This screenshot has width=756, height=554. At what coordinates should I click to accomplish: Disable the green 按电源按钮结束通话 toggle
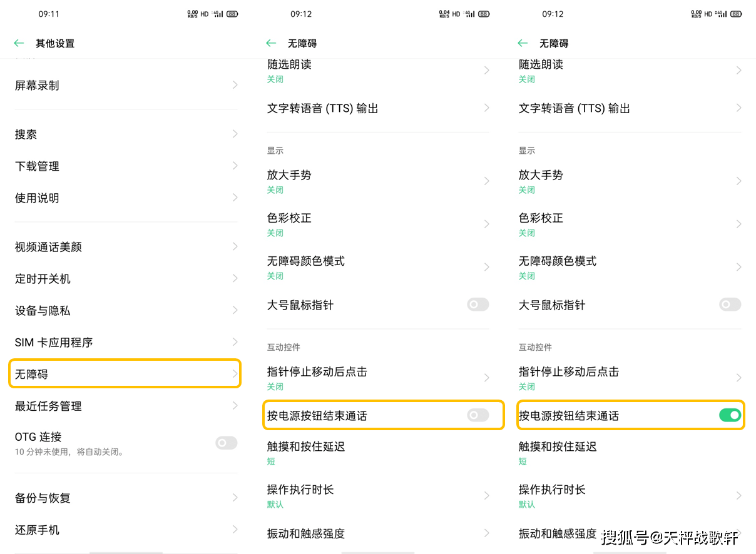[730, 415]
